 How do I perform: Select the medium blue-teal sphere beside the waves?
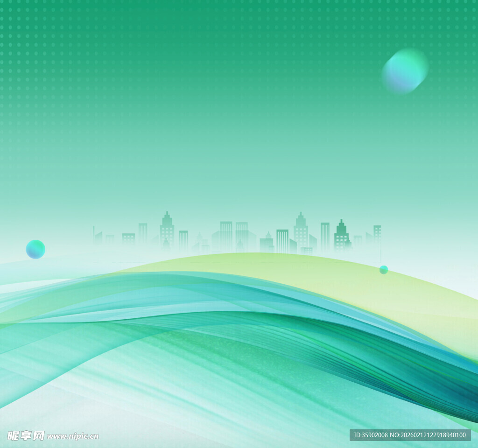35,249
